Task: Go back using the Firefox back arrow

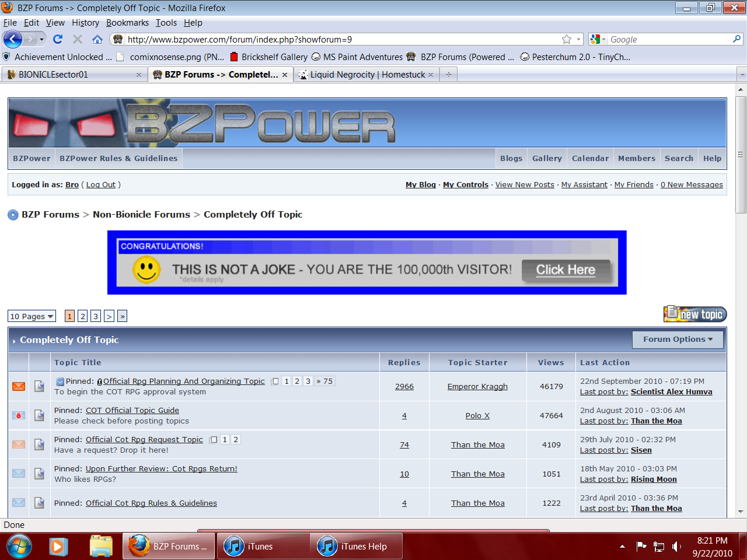Action: coord(13,39)
